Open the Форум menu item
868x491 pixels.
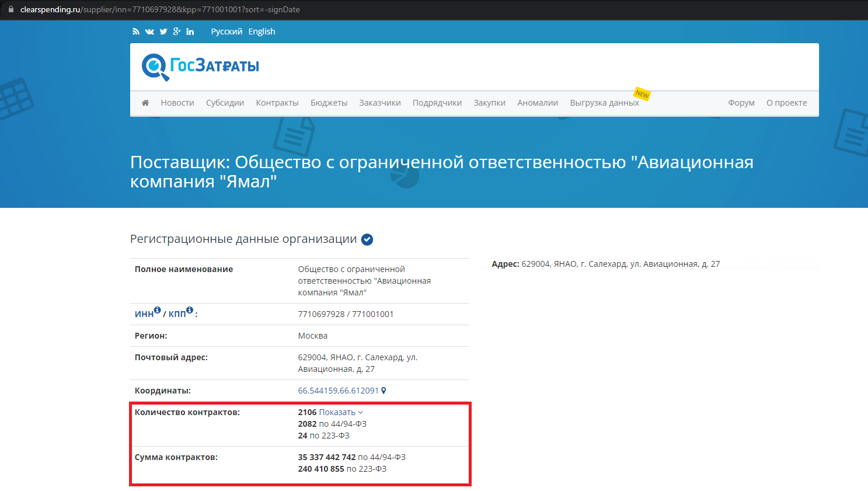pyautogui.click(x=741, y=103)
